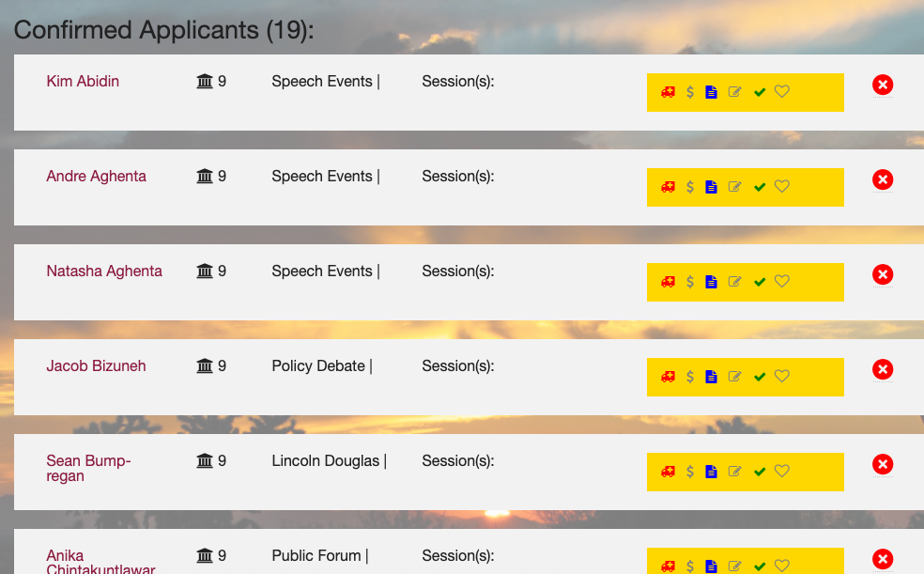Open the blue document icon for Natasha Aghenta
Viewport: 924px width, 574px height.
tap(711, 282)
